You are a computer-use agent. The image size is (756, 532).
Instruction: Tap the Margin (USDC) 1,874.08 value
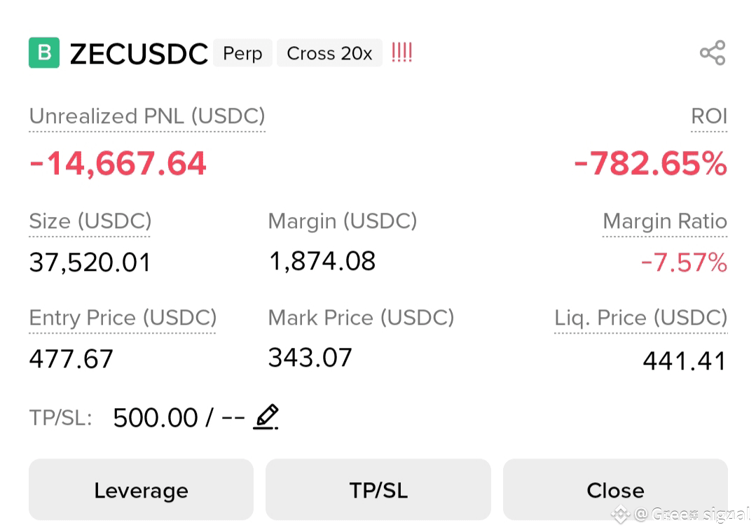[322, 261]
